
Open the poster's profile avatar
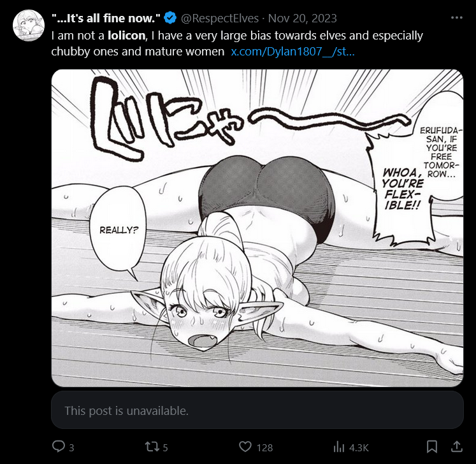pyautogui.click(x=29, y=25)
